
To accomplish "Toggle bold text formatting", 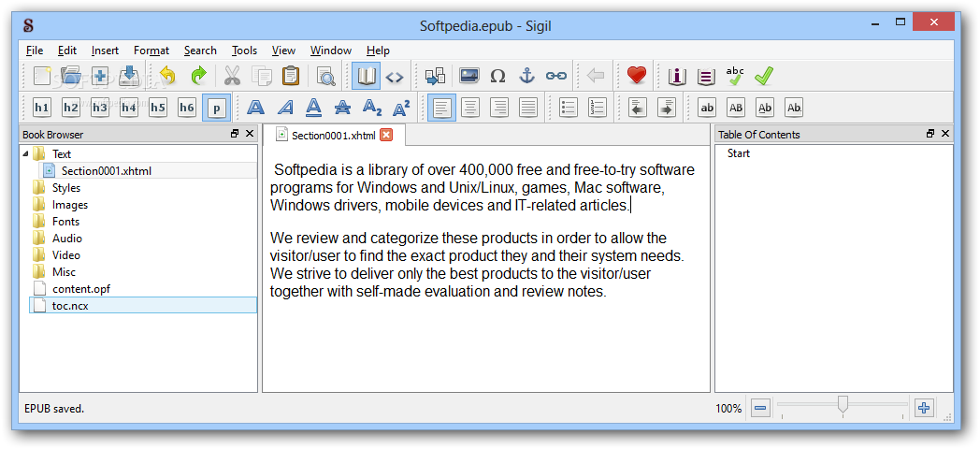I will [x=255, y=108].
